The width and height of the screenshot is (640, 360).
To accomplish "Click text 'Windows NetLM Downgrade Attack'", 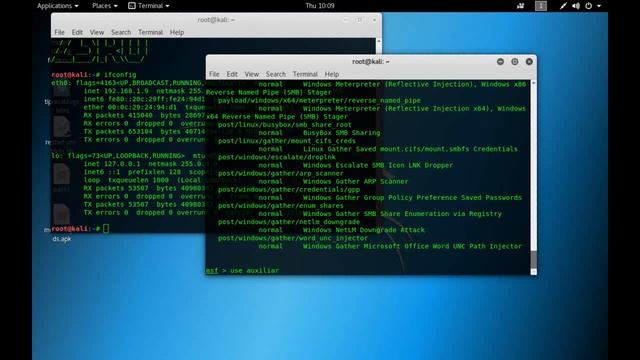I will coord(364,230).
